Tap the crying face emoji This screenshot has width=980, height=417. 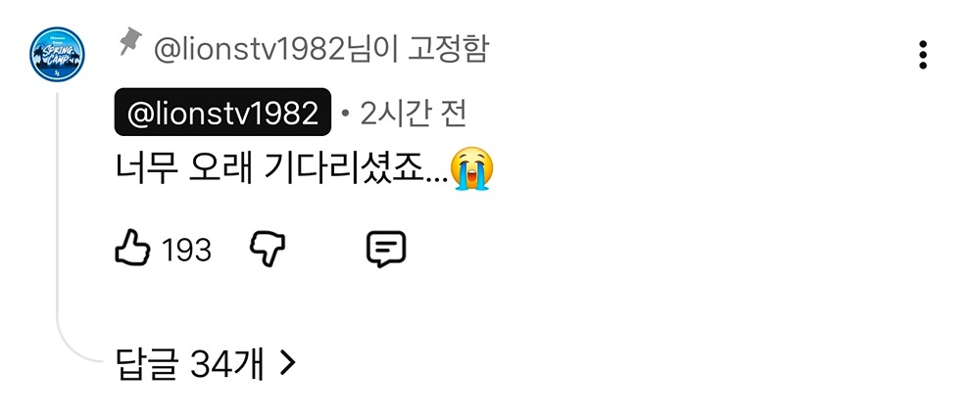point(472,168)
